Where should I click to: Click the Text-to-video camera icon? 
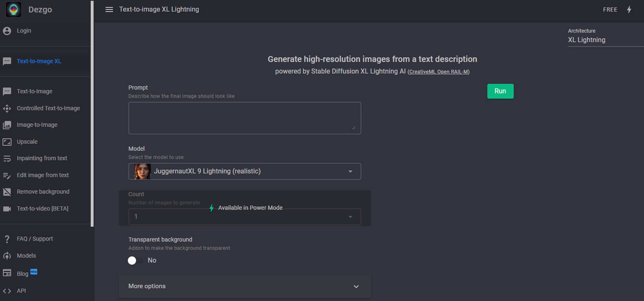pyautogui.click(x=7, y=209)
